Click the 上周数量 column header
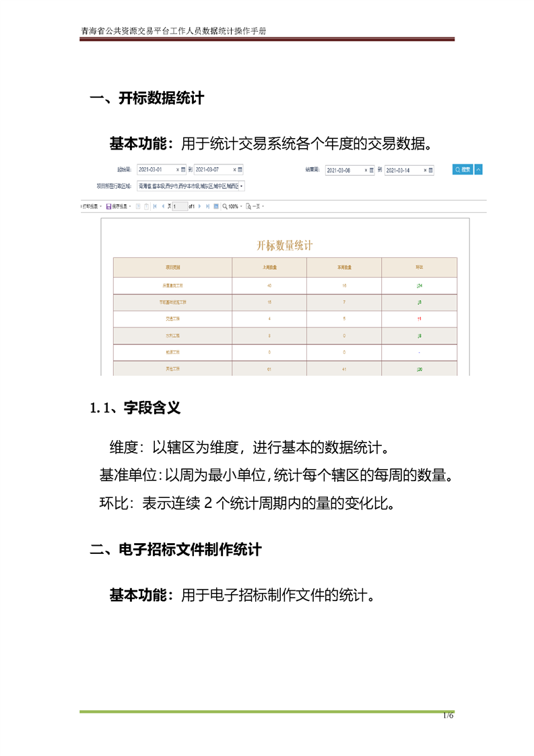Image resolution: width=534 pixels, height=756 pixels. point(269,267)
